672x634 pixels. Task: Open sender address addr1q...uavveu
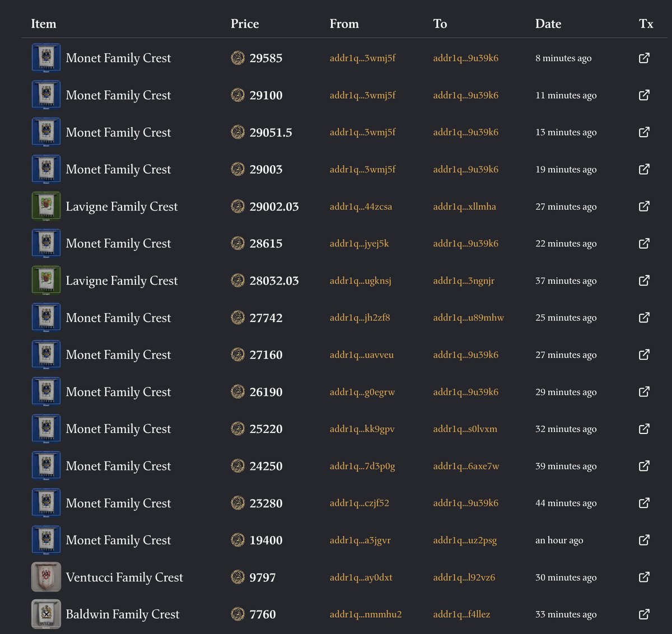tap(361, 355)
